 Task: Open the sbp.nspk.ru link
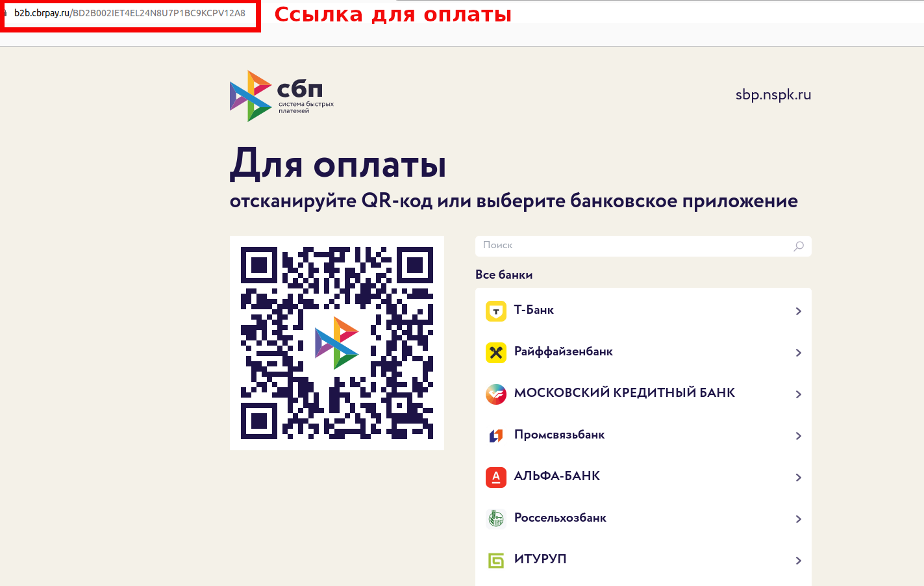coord(773,95)
